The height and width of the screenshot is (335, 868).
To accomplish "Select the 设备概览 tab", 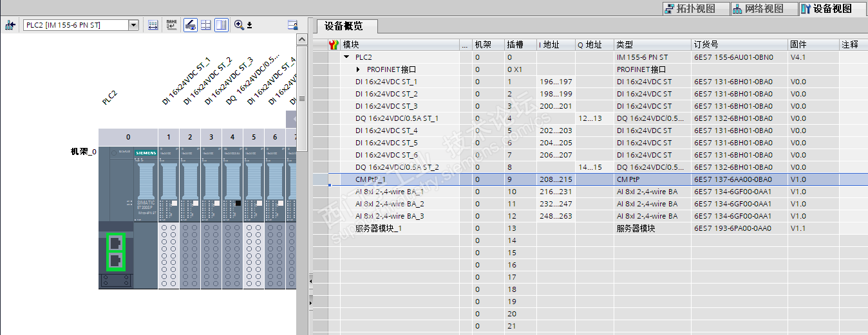I will (344, 26).
